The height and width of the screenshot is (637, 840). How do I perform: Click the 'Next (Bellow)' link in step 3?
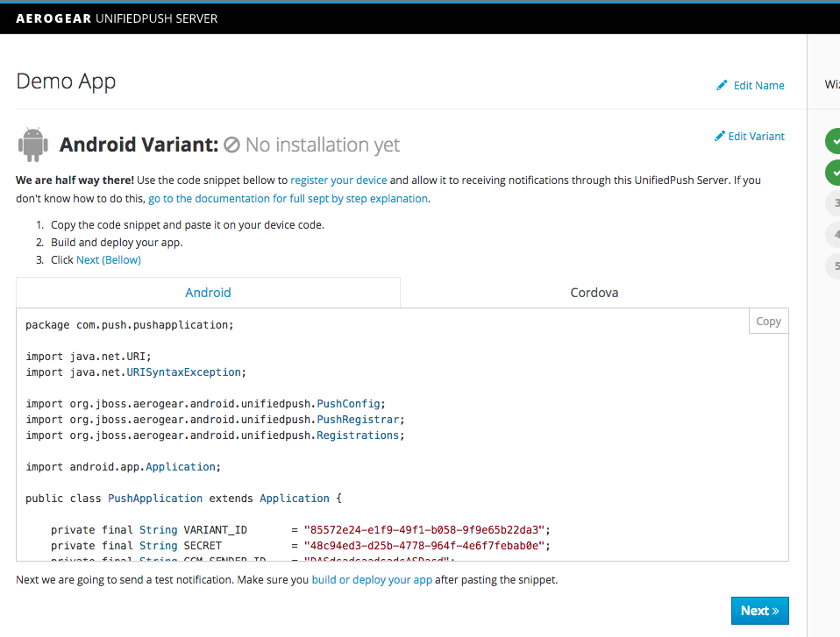point(108,259)
